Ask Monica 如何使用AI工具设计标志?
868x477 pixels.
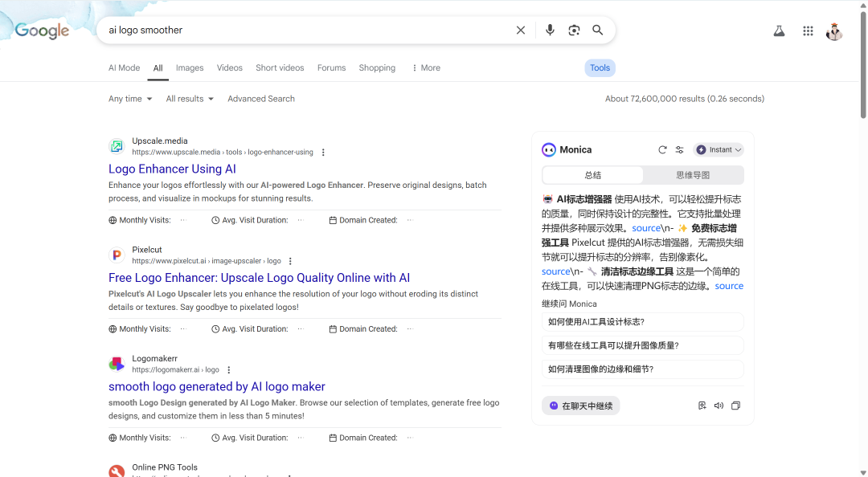(643, 321)
